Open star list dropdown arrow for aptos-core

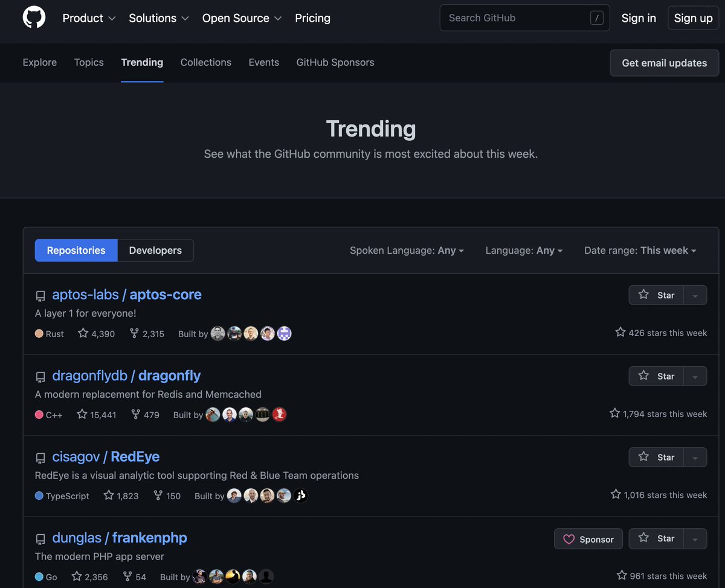coord(695,295)
